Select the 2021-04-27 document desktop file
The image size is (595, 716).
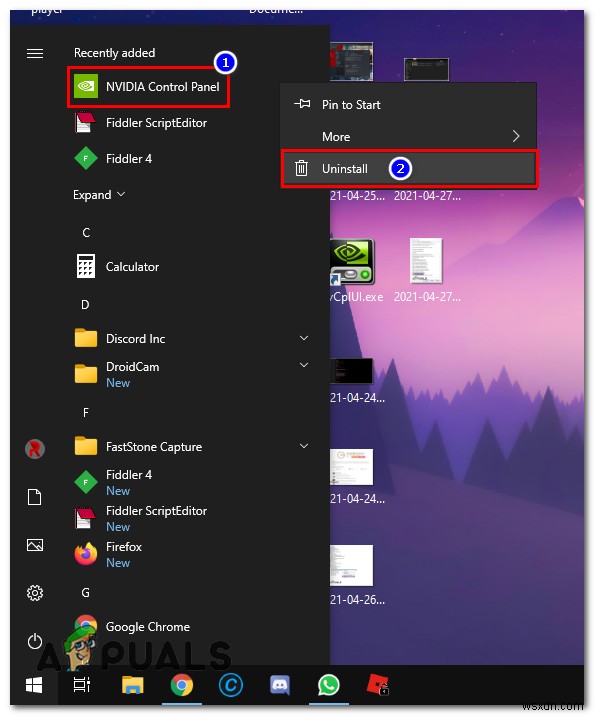427,271
